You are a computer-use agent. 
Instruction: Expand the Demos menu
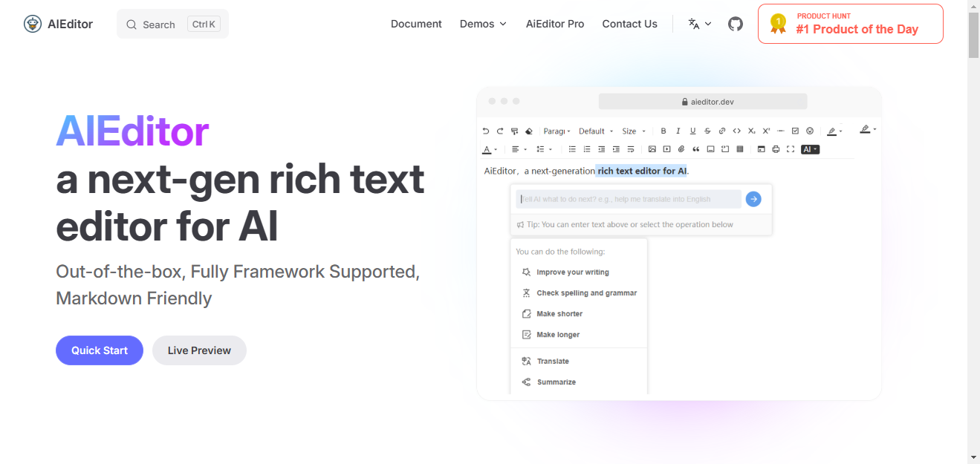click(483, 24)
